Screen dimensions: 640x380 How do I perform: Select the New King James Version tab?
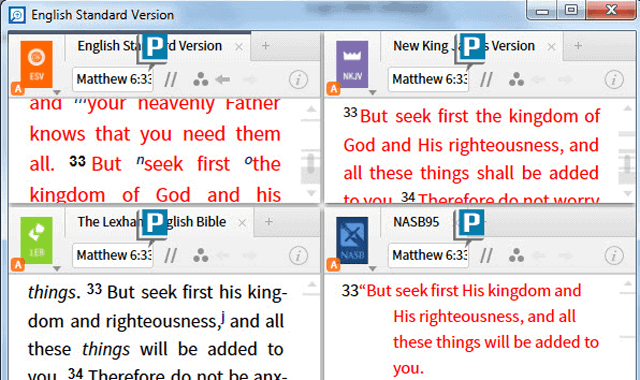point(464,46)
